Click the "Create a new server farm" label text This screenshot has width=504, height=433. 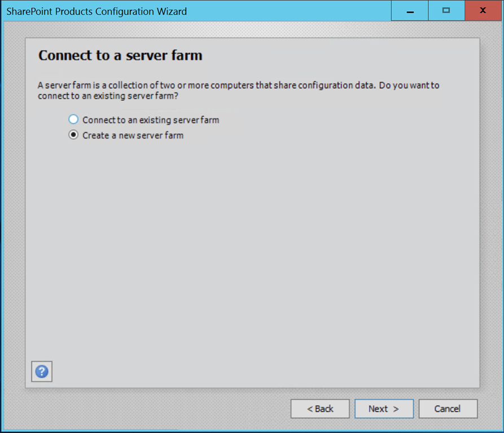pyautogui.click(x=133, y=135)
